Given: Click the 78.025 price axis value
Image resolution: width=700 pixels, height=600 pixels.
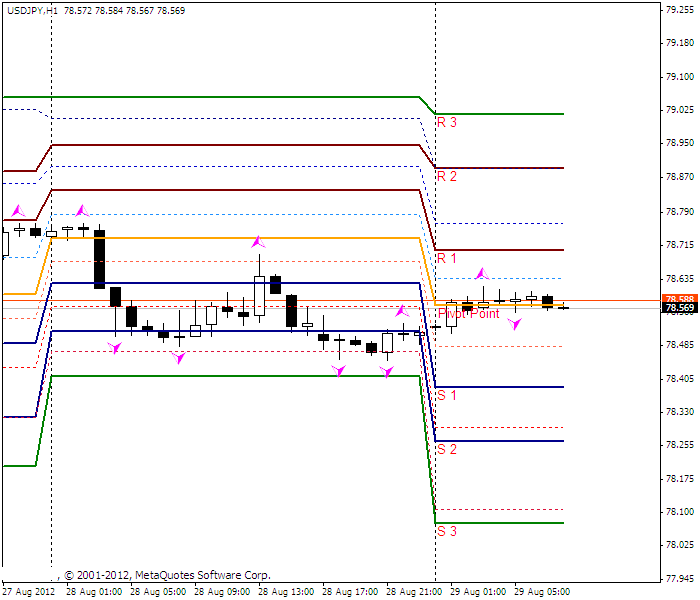Looking at the screenshot, I should [x=680, y=545].
